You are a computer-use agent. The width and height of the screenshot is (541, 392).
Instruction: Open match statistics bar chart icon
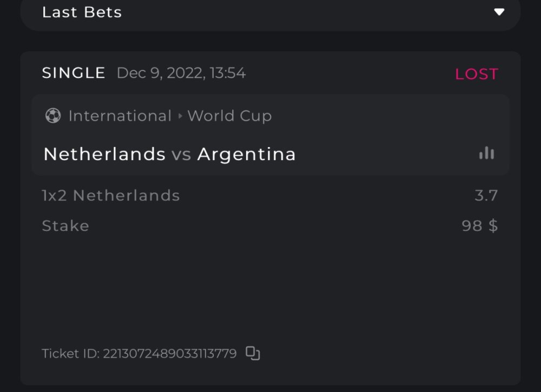486,154
